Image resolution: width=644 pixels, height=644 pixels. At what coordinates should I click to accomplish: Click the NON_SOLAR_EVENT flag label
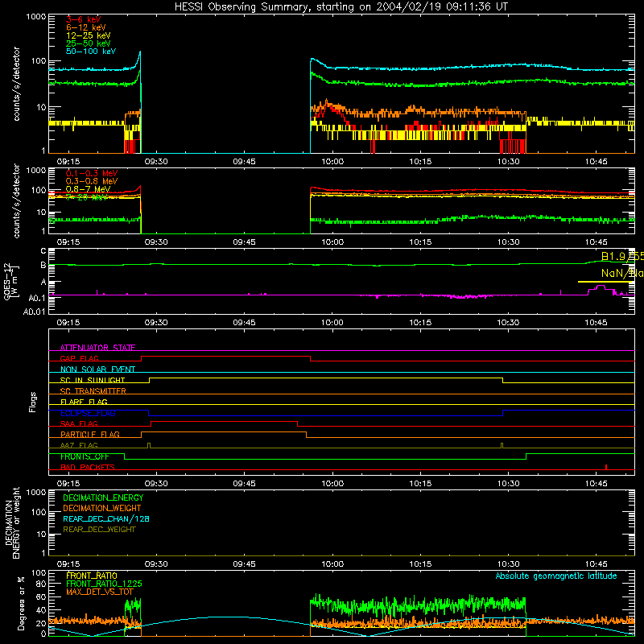97,369
